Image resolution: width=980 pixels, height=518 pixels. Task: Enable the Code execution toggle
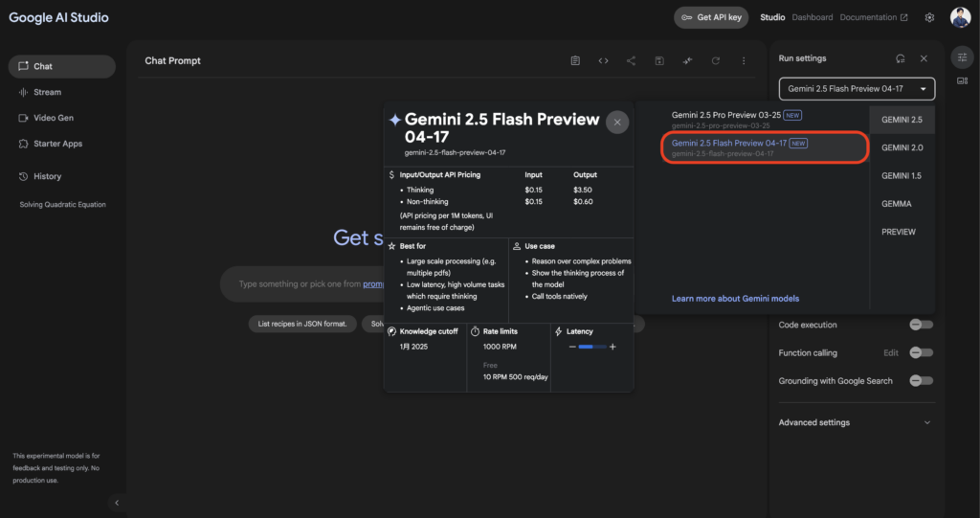click(921, 325)
